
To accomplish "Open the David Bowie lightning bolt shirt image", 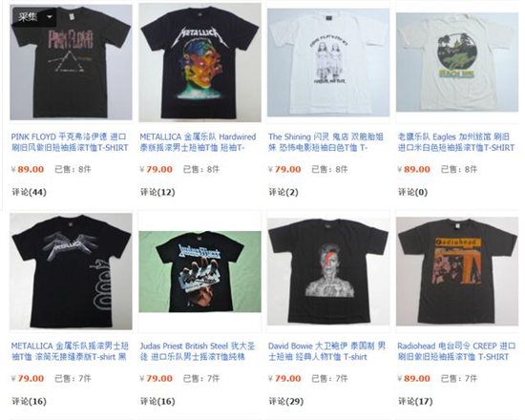I will pos(328,272).
